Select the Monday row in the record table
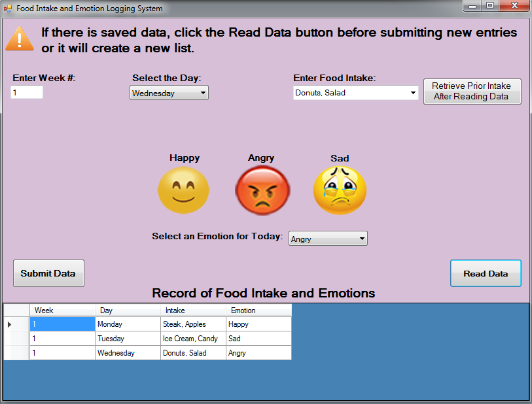This screenshot has width=532, height=404. [128, 324]
